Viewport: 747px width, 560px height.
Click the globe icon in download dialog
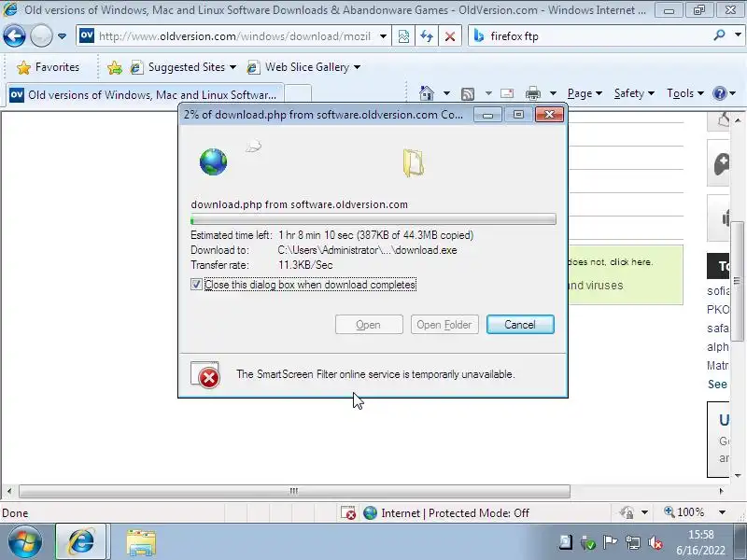[x=213, y=161]
